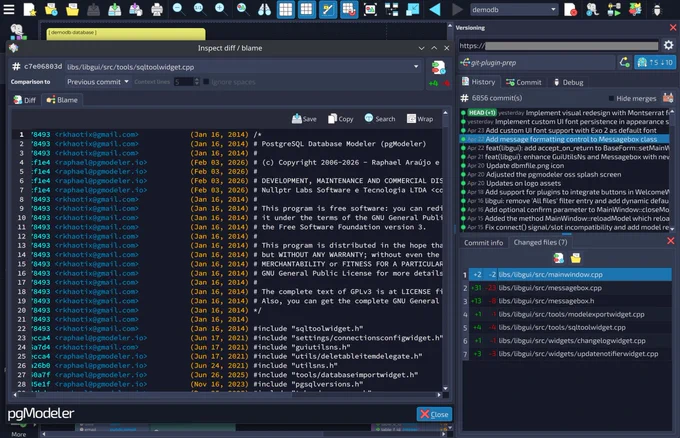The height and width of the screenshot is (438, 680).
Task: Click the calendar filter icon beside Hide merges
Action: pos(668,98)
